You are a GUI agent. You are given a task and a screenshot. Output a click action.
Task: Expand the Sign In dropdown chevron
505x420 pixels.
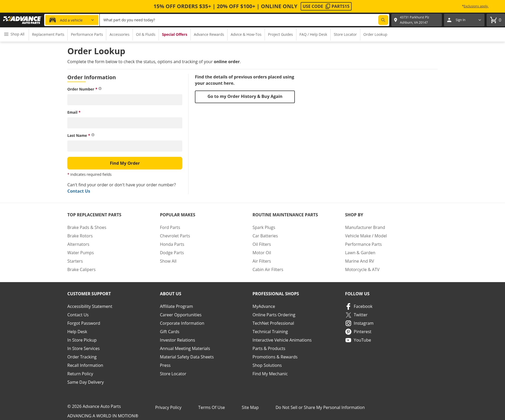479,20
